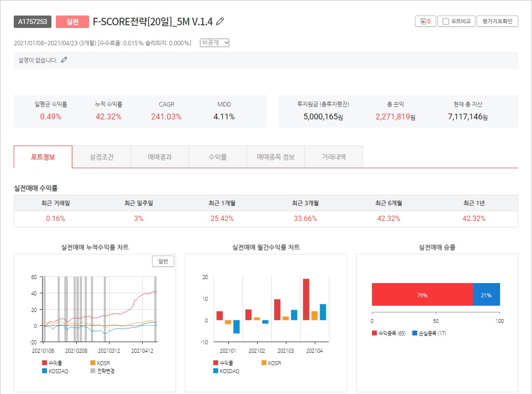532x394 pixels.
Task: Click the 202104 red return bar
Action: coord(306,299)
